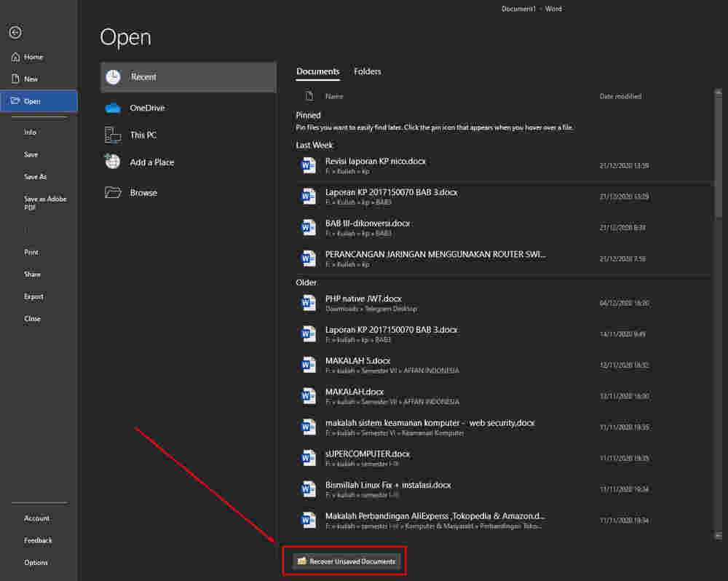Sort by the Date modified column

620,96
